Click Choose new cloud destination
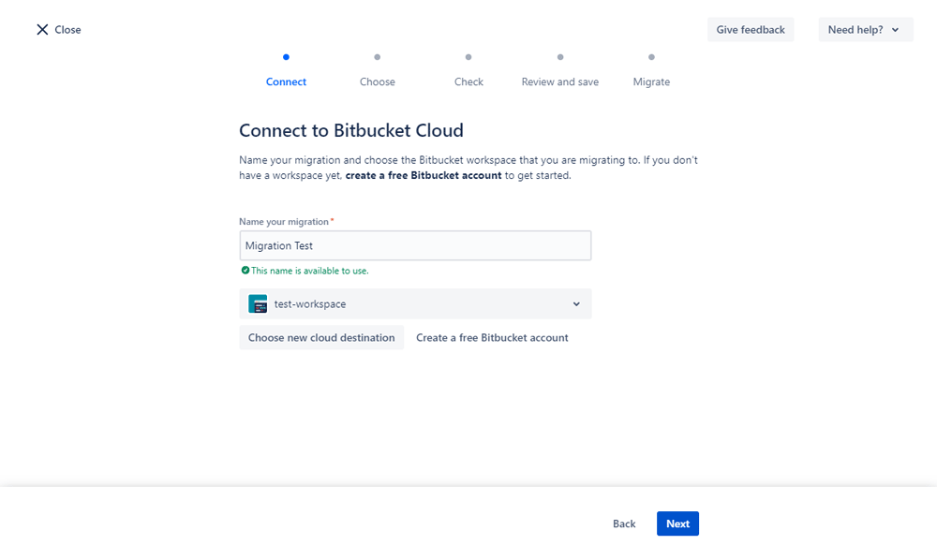Viewport: 937px width, 560px height. coord(321,337)
